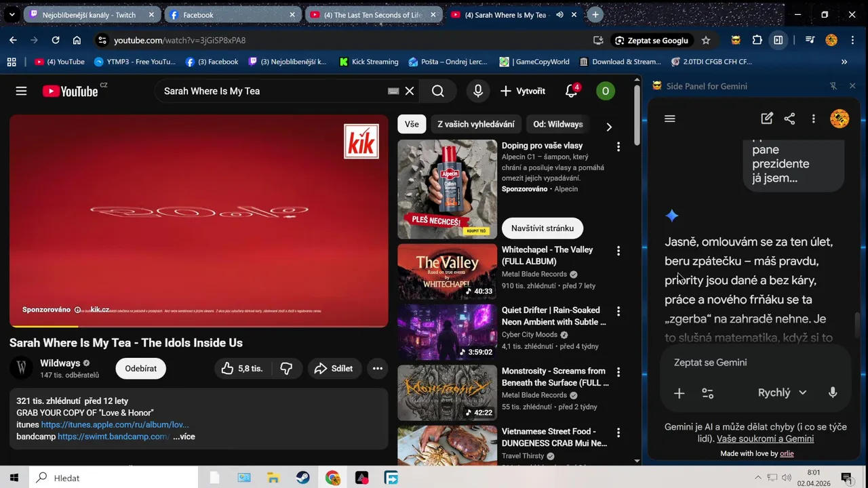Share the video with Sdílet
The width and height of the screenshot is (868, 488).
point(334,369)
